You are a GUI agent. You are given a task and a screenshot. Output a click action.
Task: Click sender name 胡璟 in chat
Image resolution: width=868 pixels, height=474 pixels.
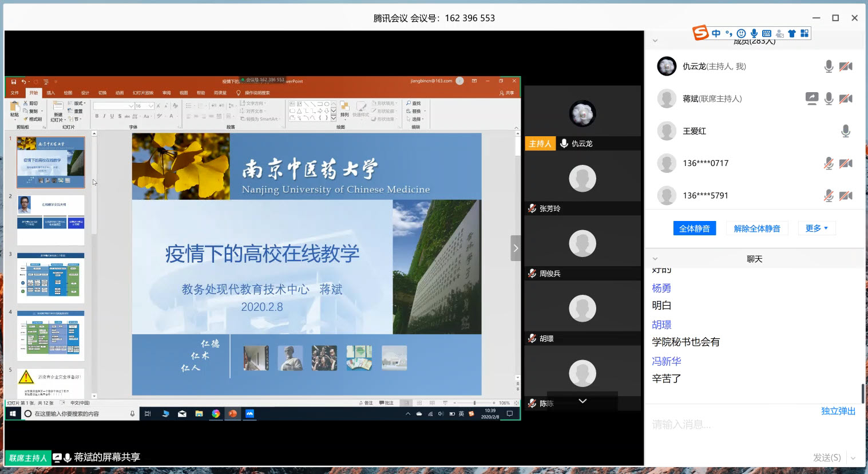click(x=661, y=325)
